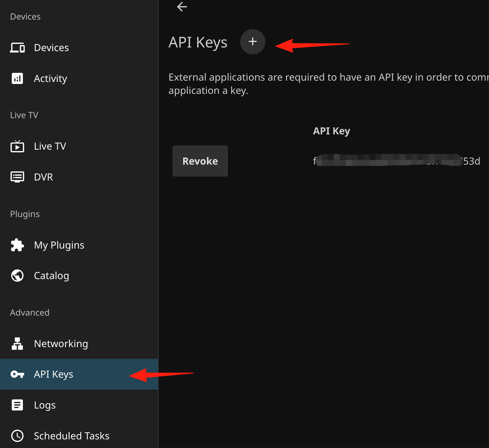
Task: Click the API key value ending in 53d
Action: pyautogui.click(x=397, y=161)
